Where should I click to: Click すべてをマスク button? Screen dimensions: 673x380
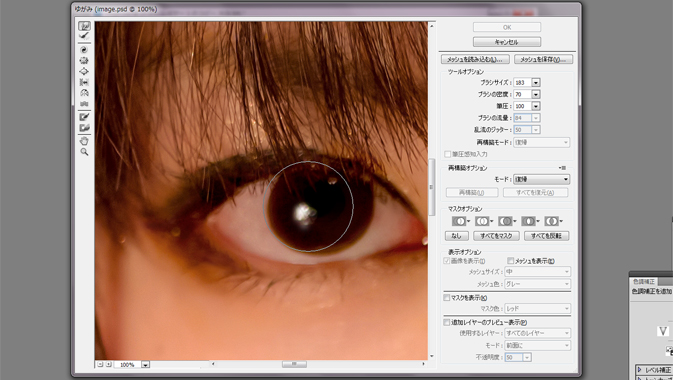point(496,236)
